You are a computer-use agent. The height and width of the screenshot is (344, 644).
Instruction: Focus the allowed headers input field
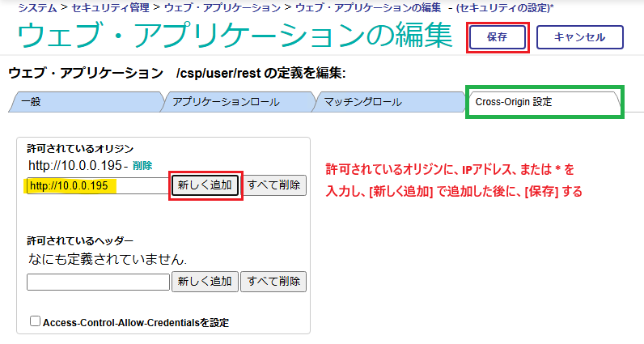pyautogui.click(x=97, y=282)
